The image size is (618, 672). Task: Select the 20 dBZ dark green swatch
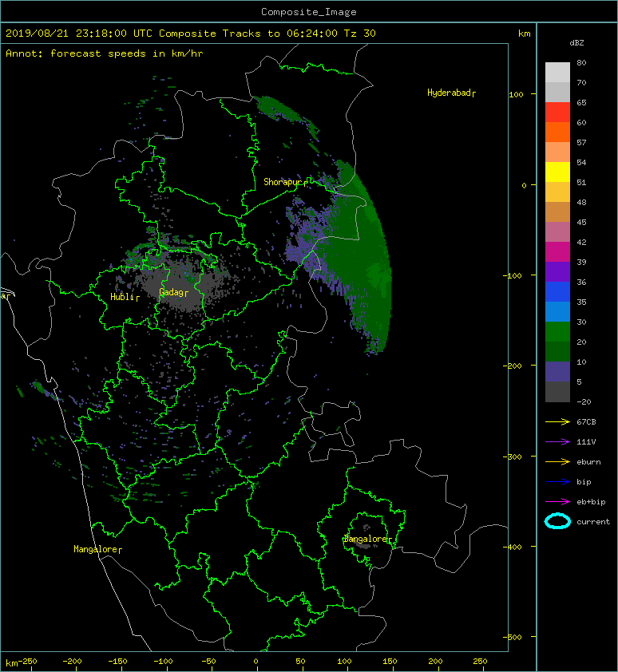click(557, 351)
